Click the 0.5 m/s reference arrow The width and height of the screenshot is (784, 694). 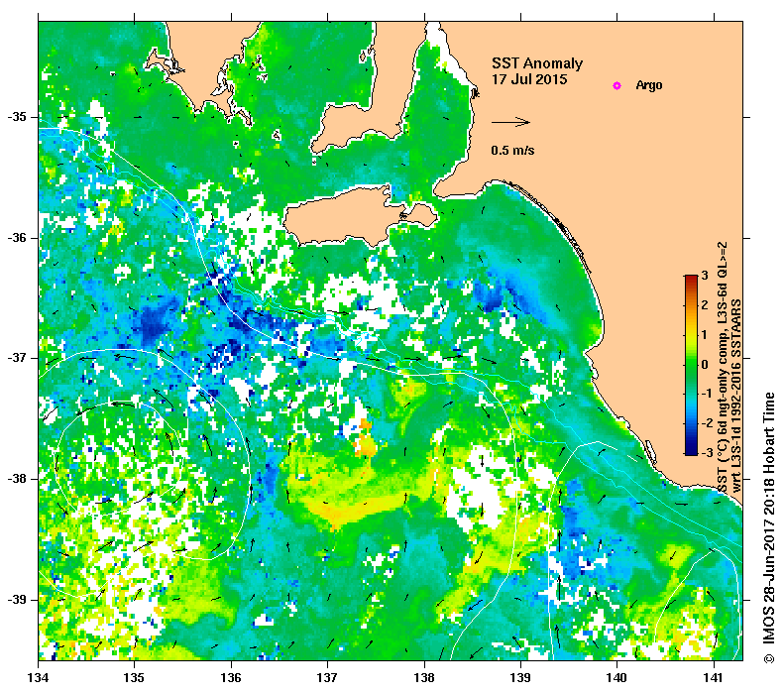coord(510,122)
